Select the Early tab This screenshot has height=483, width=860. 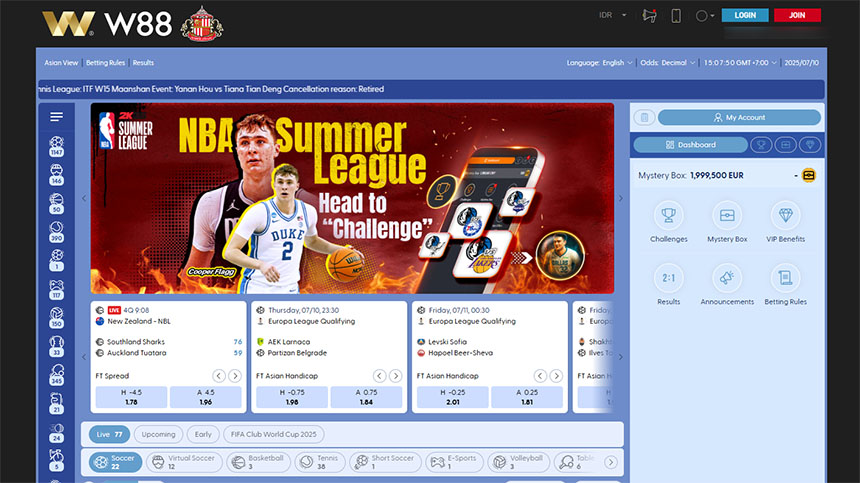coord(203,434)
